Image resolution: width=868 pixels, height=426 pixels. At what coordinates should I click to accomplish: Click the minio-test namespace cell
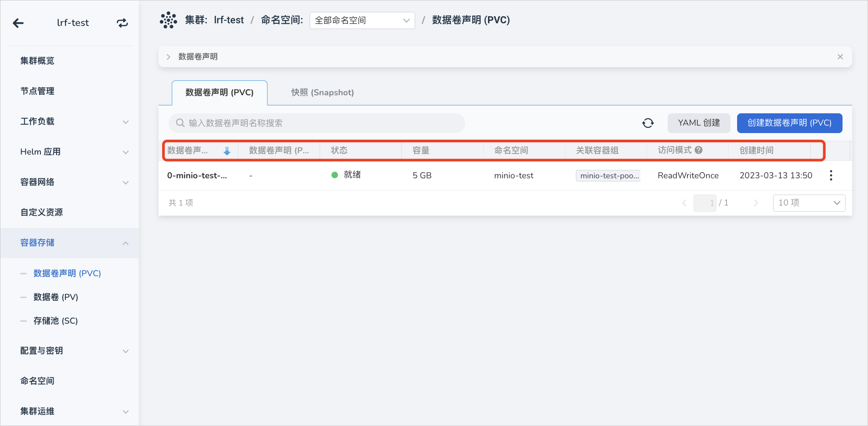(x=514, y=176)
